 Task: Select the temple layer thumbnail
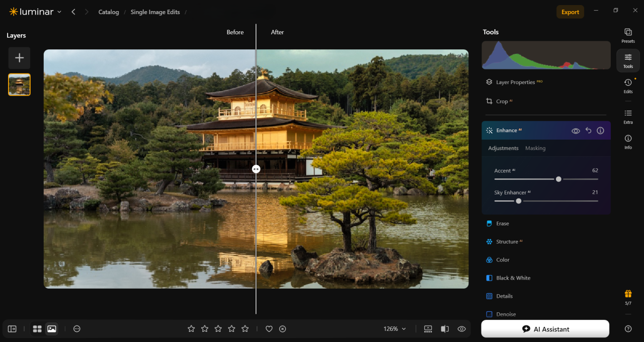[19, 85]
